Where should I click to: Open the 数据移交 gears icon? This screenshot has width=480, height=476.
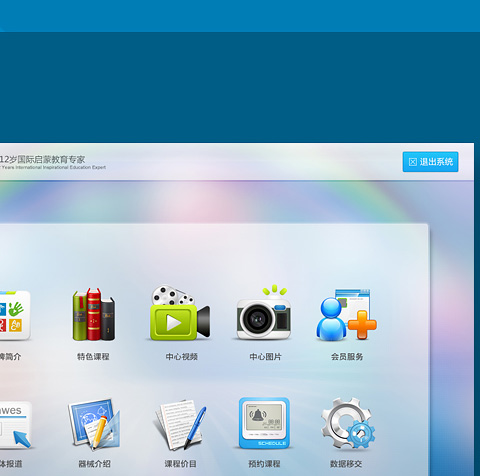(348, 423)
